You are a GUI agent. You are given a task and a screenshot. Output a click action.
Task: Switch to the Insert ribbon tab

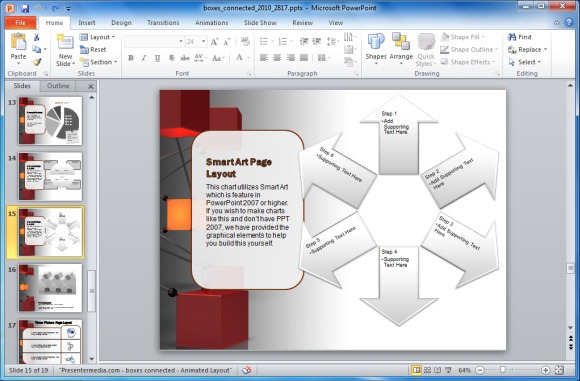(x=87, y=23)
